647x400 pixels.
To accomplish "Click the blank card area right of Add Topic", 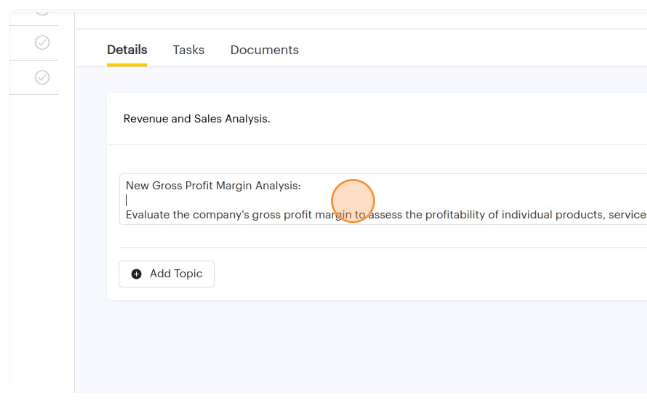I will (420, 274).
